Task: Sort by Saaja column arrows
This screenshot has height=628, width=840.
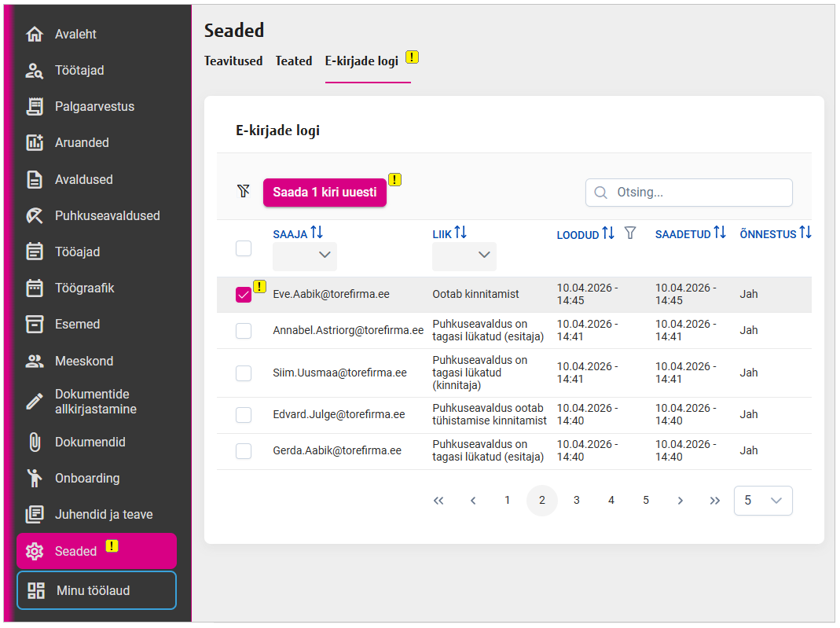Action: (x=317, y=233)
